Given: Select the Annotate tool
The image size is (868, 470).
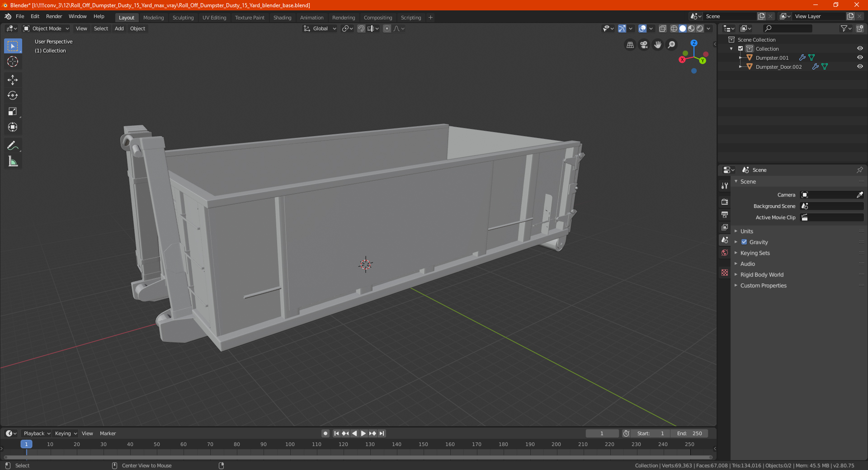Looking at the screenshot, I should pyautogui.click(x=13, y=146).
